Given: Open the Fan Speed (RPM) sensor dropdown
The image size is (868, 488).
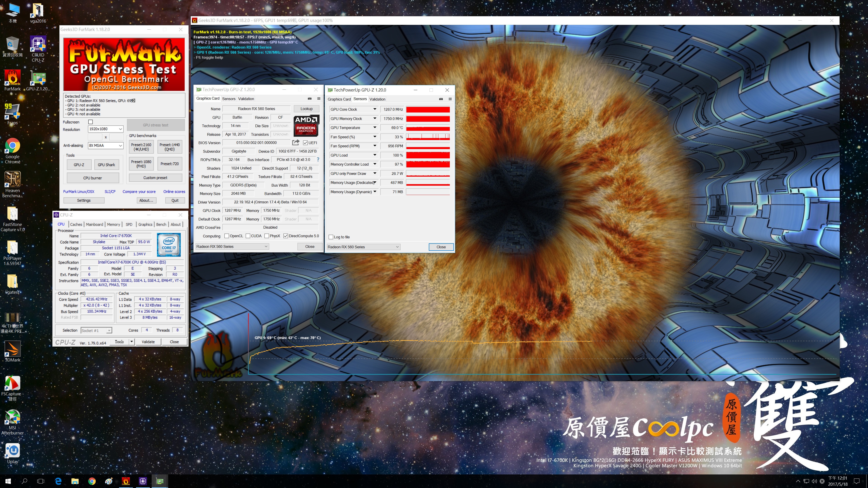Looking at the screenshot, I should point(374,146).
